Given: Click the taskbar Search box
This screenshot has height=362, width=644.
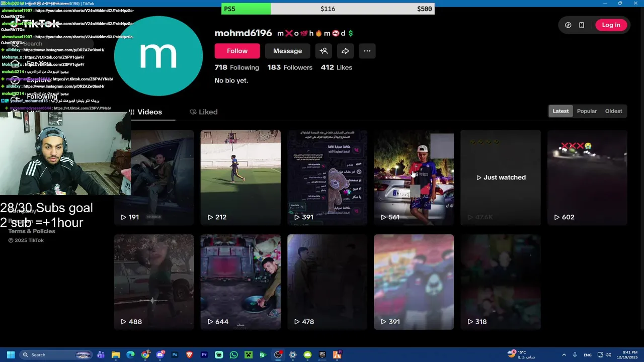Looking at the screenshot, I should [57, 355].
